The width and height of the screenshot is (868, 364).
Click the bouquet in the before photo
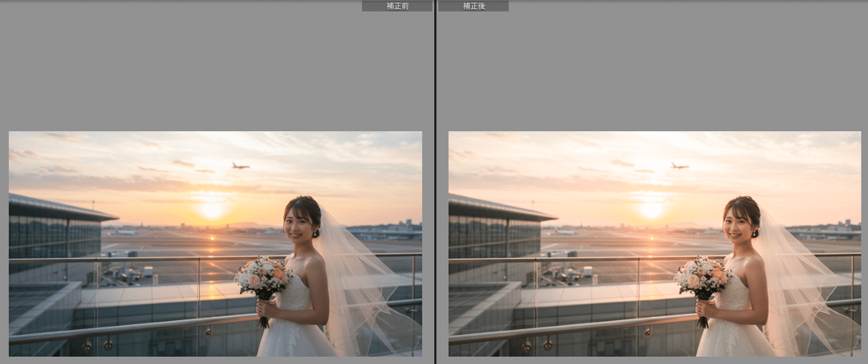point(261,277)
